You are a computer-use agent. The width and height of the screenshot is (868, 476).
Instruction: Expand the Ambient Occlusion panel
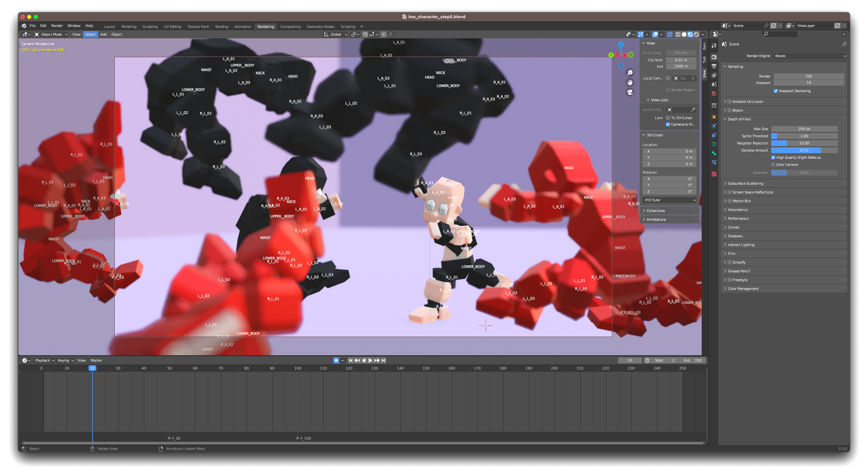click(747, 101)
